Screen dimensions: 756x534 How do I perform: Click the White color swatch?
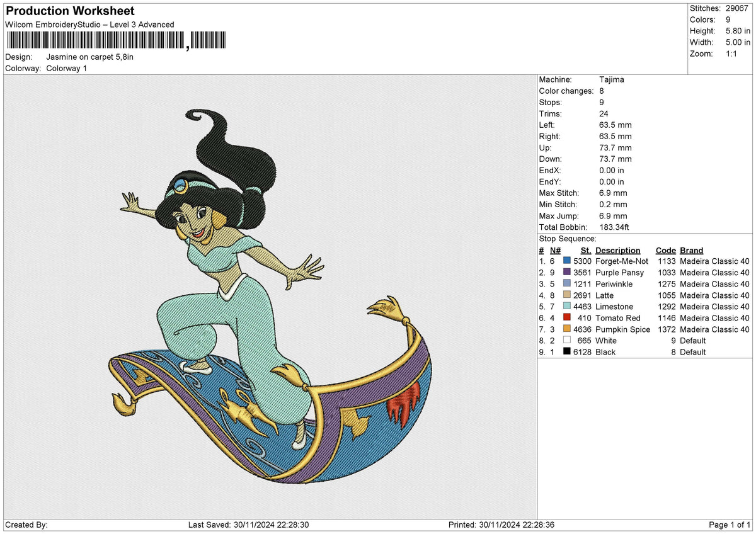point(567,341)
